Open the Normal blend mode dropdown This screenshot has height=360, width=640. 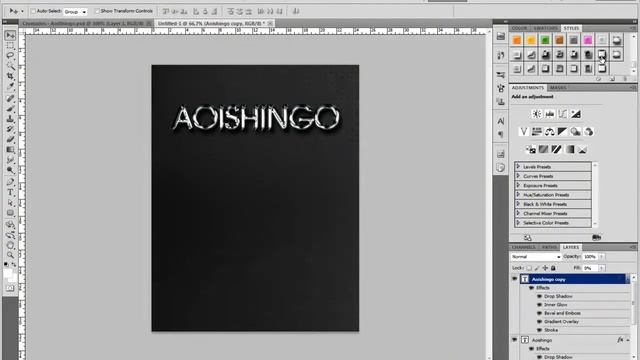(x=536, y=257)
